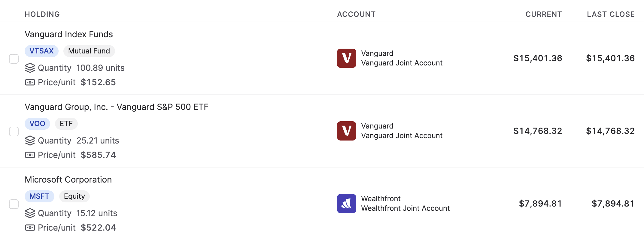Click the VOO ticker badge
Viewport: 644px width, 239px height.
pos(37,123)
